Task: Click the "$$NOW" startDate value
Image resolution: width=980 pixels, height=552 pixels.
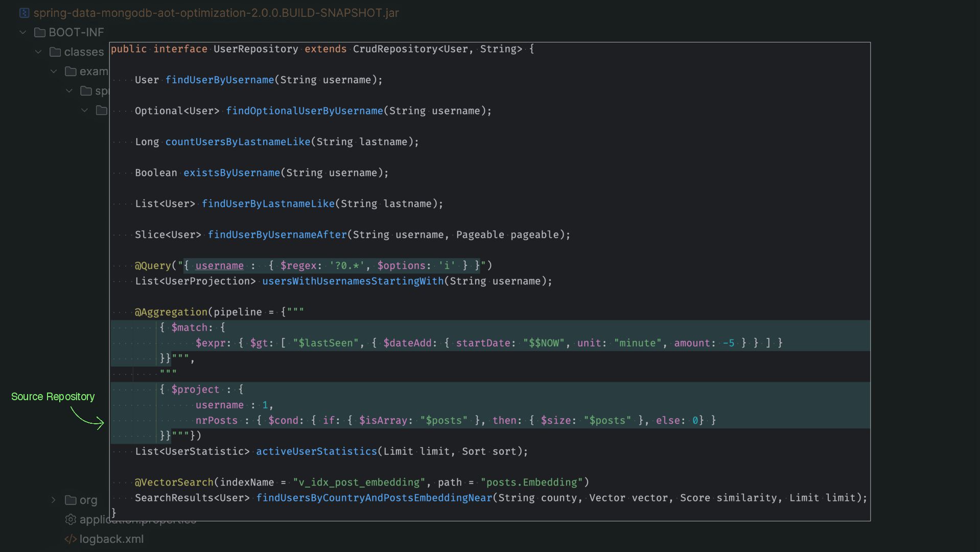Action: coord(544,343)
